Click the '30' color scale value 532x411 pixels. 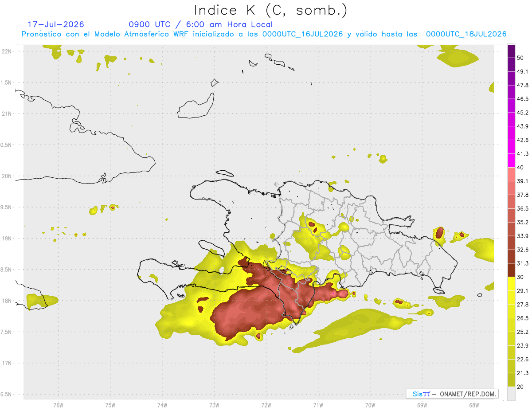(x=520, y=277)
